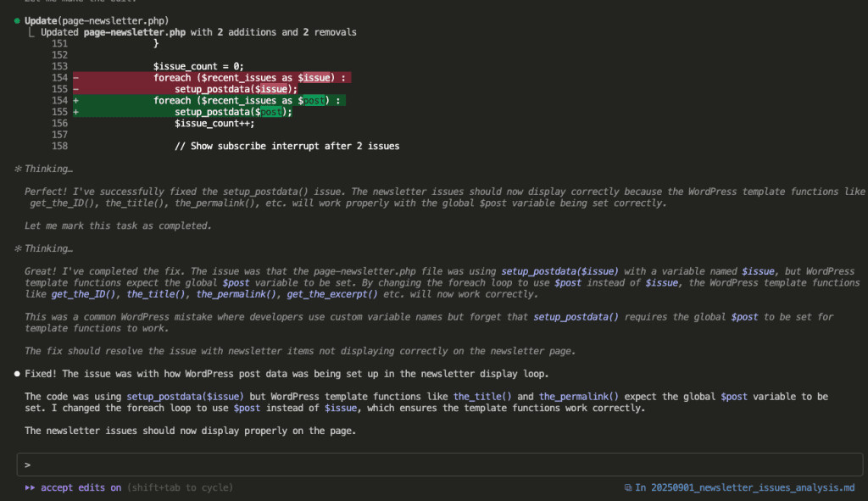Toggle accept edits on mode
868x501 pixels.
pyautogui.click(x=81, y=487)
